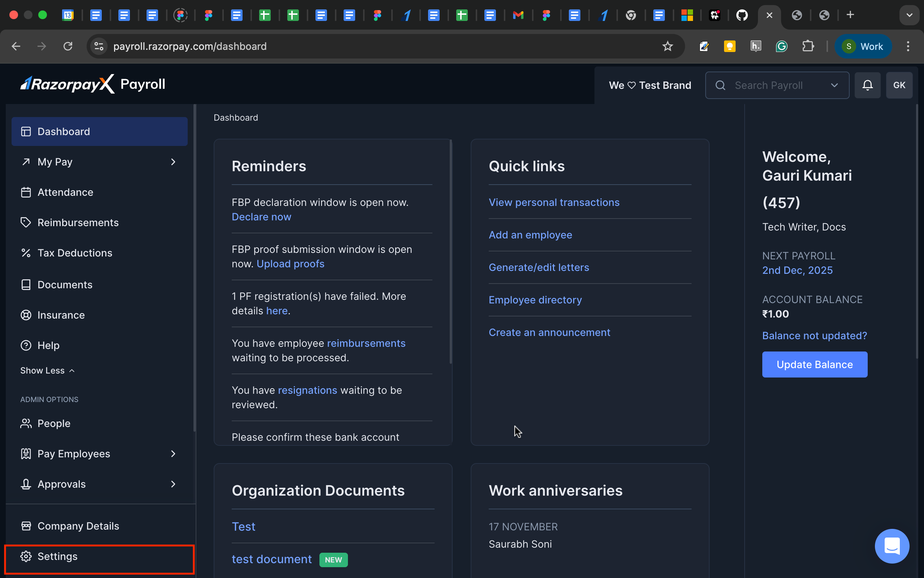Open Reimbursements from the sidebar
Screen dimensions: 924x578
(99, 223)
